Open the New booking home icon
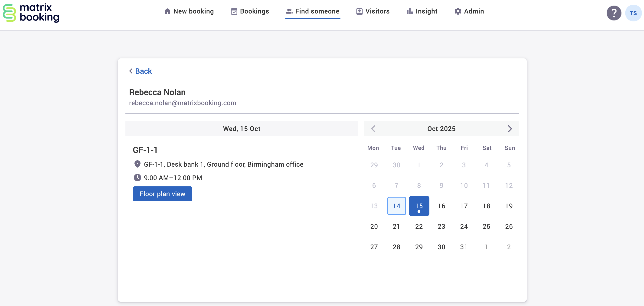The height and width of the screenshot is (306, 644). 167,11
